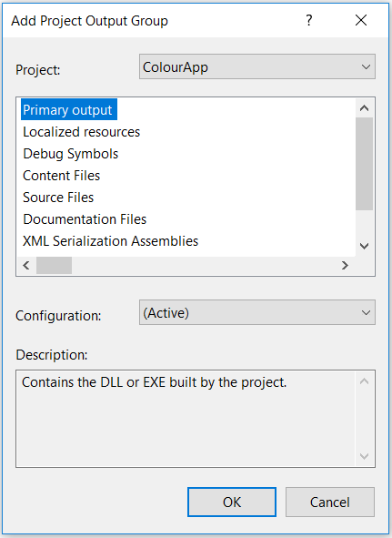The width and height of the screenshot is (392, 538).
Task: Click the Description text box
Action: (x=186, y=419)
